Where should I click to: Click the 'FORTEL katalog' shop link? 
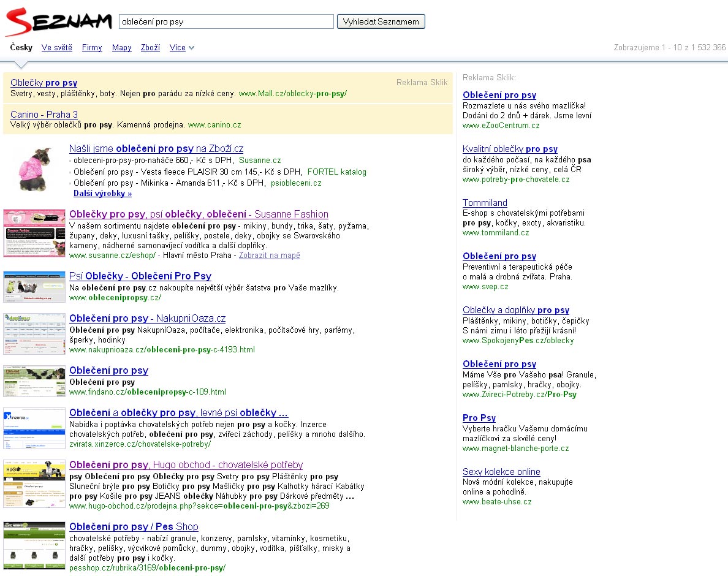[x=336, y=172]
